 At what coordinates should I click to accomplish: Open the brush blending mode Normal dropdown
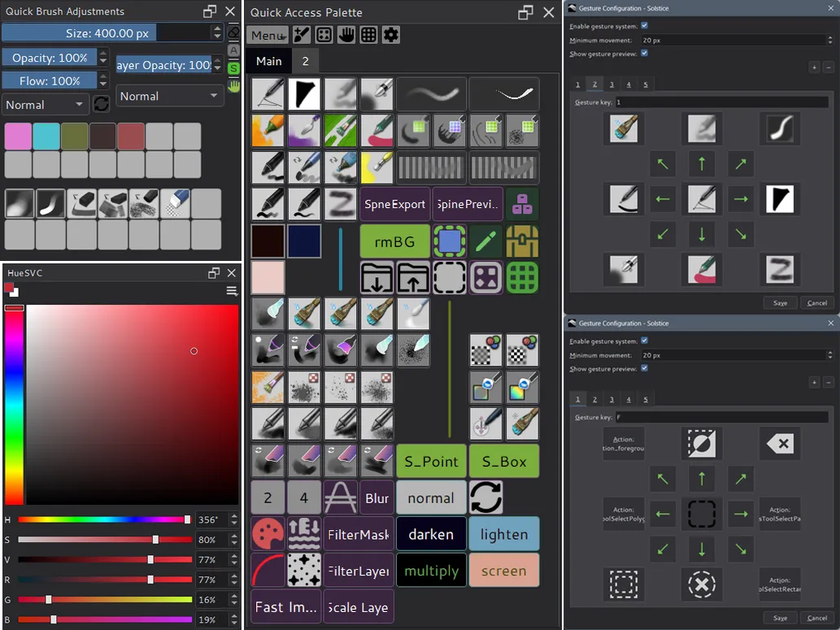point(44,105)
